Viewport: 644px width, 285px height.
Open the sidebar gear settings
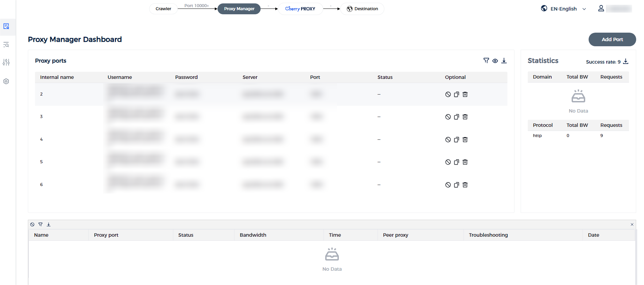point(6,81)
